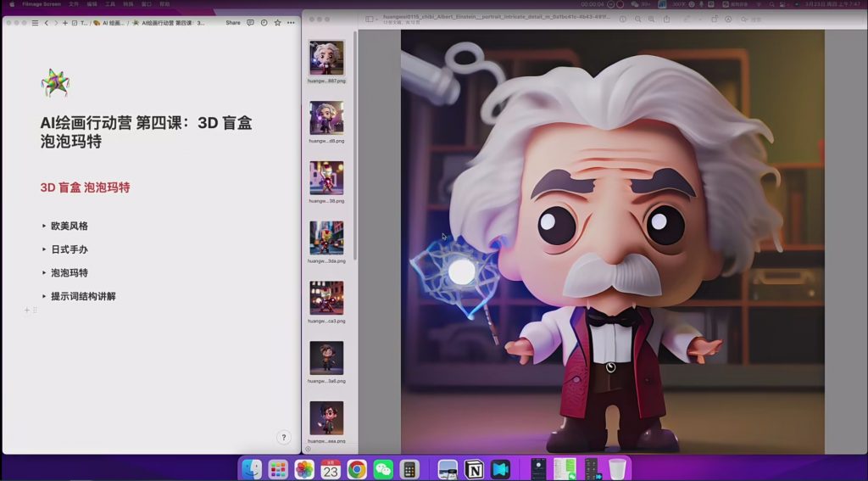Open page history clock icon in Notion
Viewport: 868px width, 481px height.
(x=264, y=23)
